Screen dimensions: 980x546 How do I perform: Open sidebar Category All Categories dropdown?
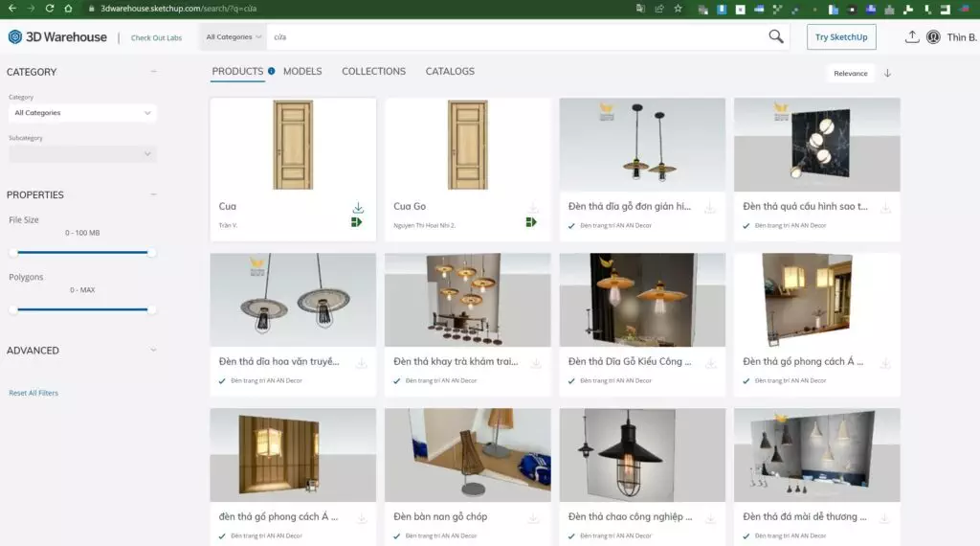click(x=82, y=113)
